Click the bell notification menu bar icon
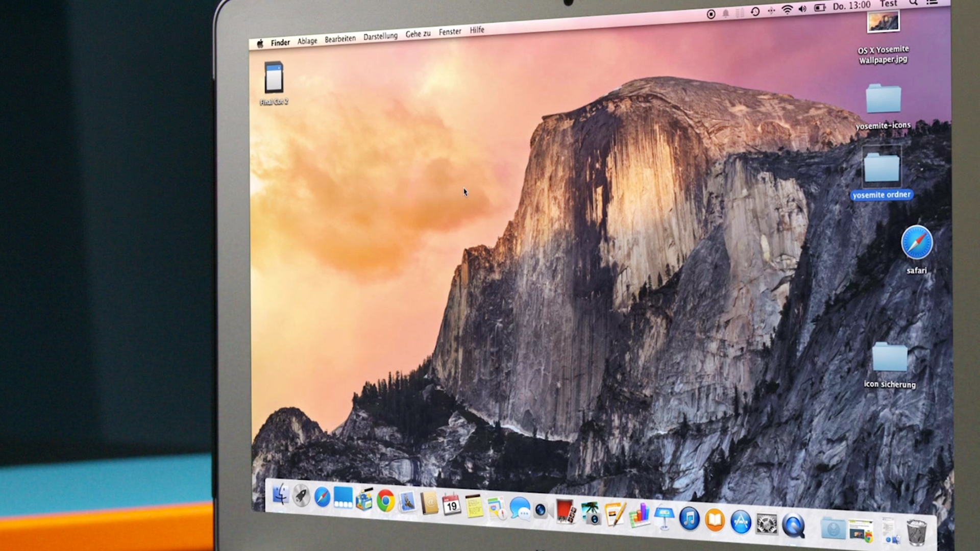 tap(725, 14)
